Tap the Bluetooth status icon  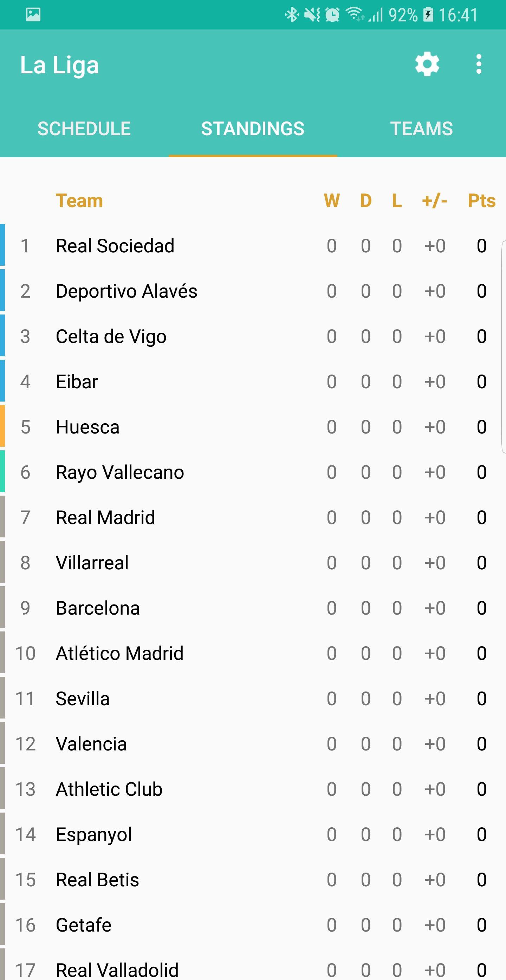coord(292,15)
